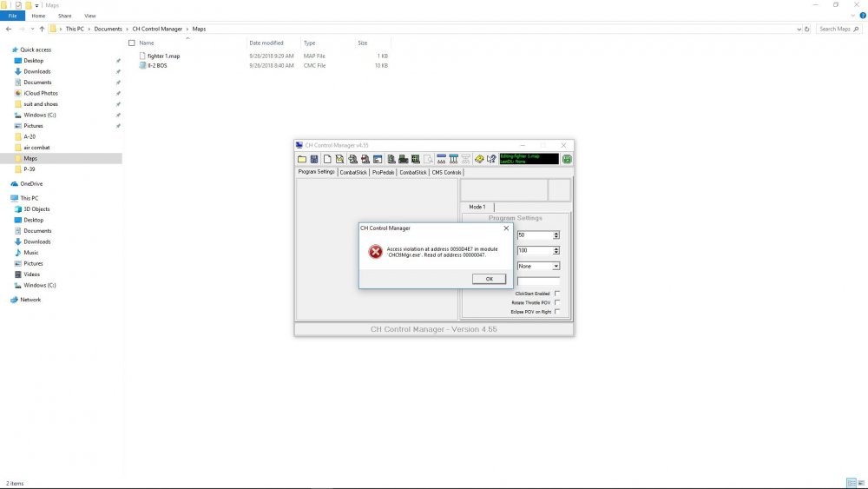Open the recent locations dropdown beside the forward arrow
The image size is (868, 489).
click(32, 29)
